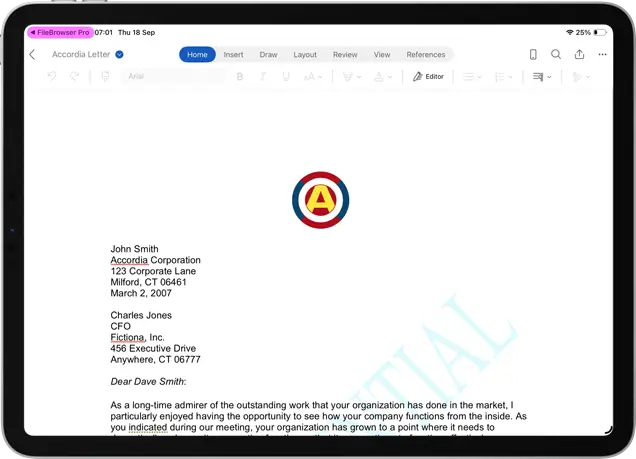The width and height of the screenshot is (636, 459).
Task: Expand the bulleted list dropdown
Action: point(473,77)
